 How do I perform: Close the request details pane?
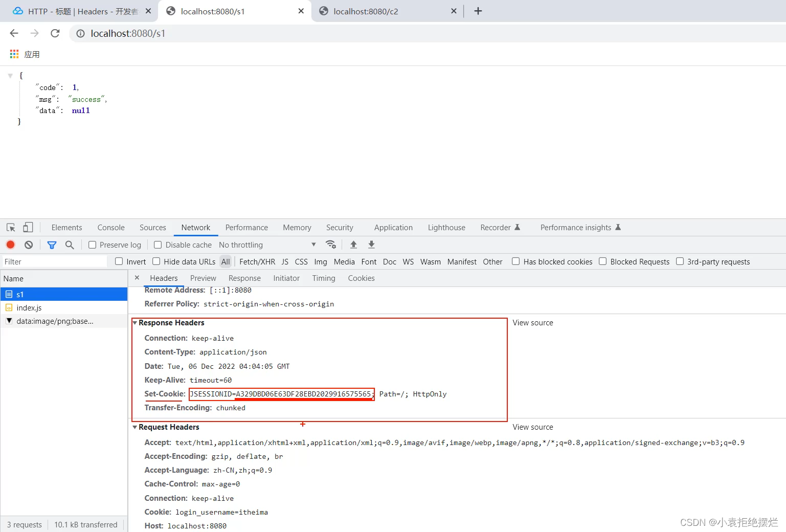click(x=137, y=278)
